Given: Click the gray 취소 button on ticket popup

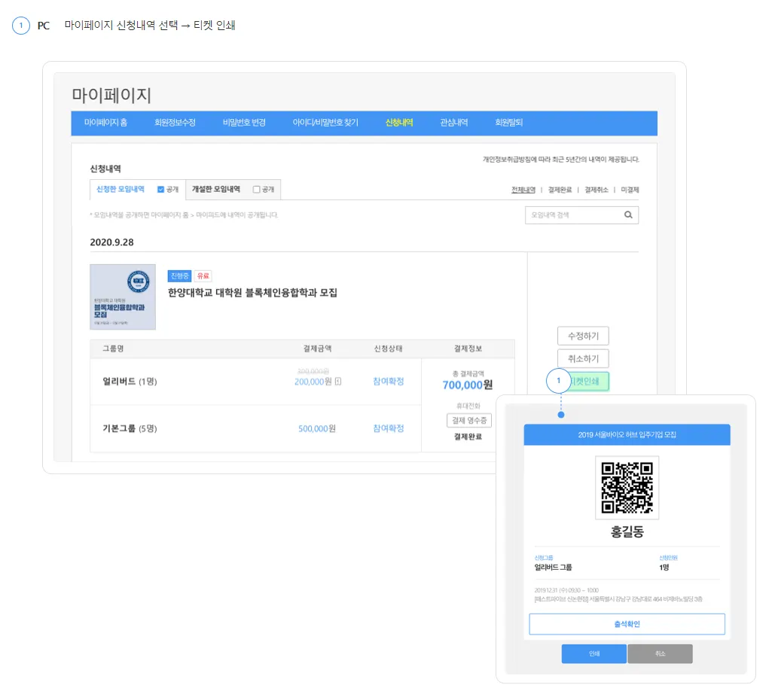Looking at the screenshot, I should pyautogui.click(x=661, y=653).
